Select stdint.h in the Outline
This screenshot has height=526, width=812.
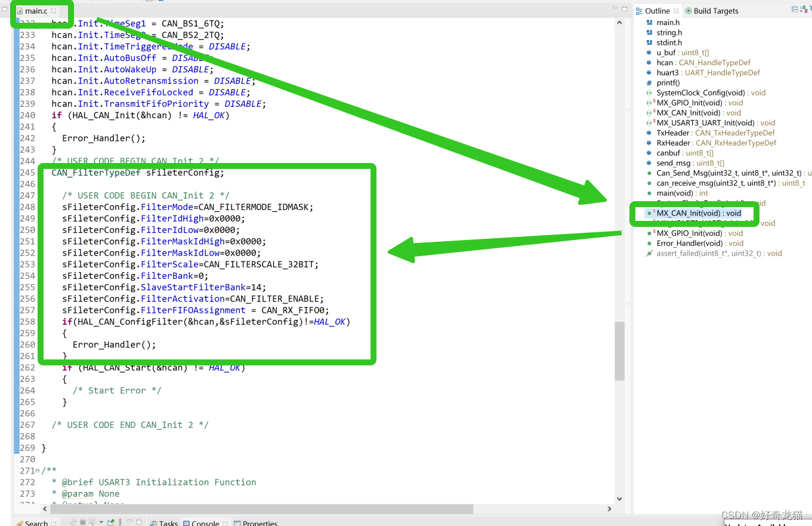coord(665,42)
